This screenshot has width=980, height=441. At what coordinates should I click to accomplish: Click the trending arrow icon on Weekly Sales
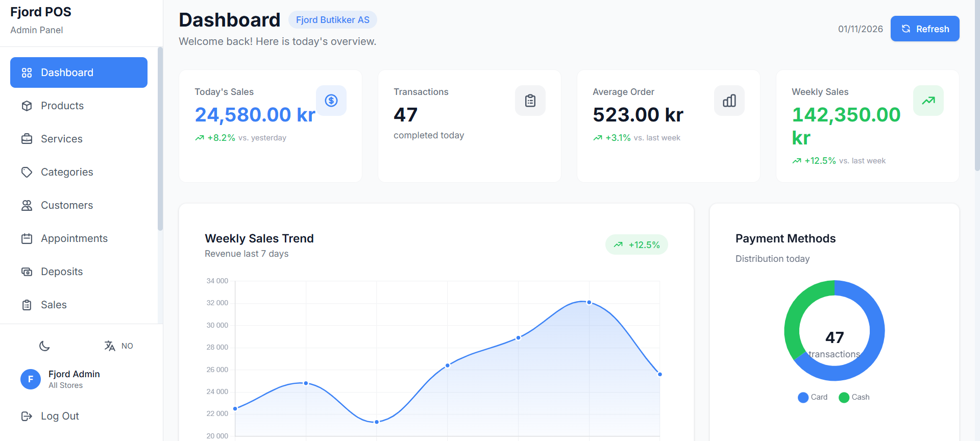(928, 101)
